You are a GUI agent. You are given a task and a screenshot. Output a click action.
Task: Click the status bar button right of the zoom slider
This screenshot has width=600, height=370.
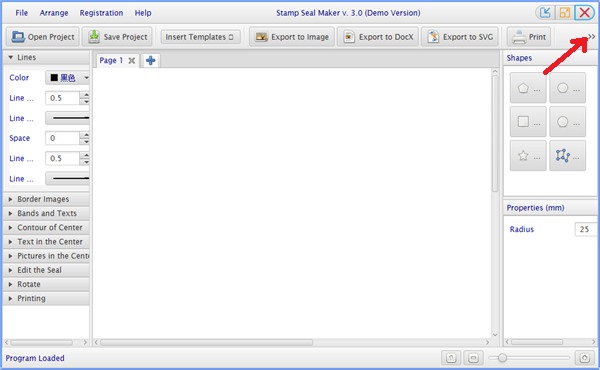pyautogui.click(x=584, y=358)
